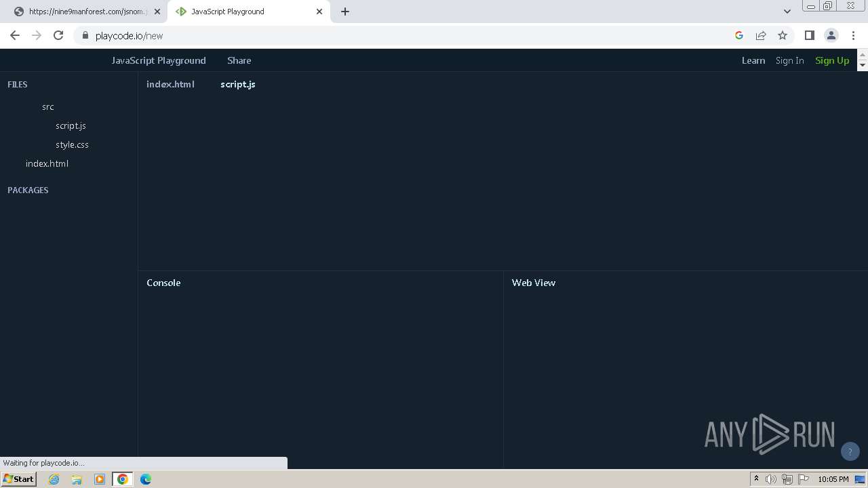Click the JavaScript Playground header title

pyautogui.click(x=159, y=60)
